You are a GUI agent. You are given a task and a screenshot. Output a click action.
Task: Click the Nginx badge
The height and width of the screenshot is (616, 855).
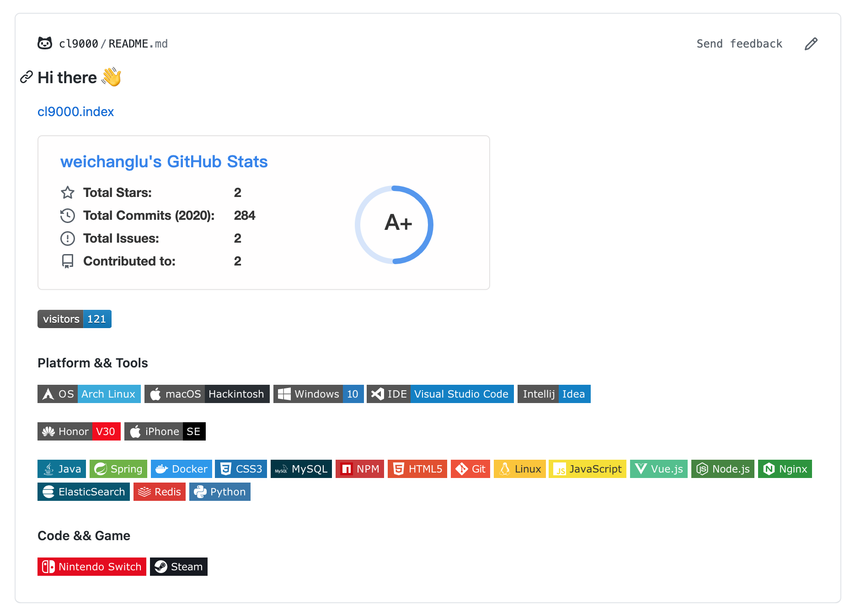coord(785,469)
